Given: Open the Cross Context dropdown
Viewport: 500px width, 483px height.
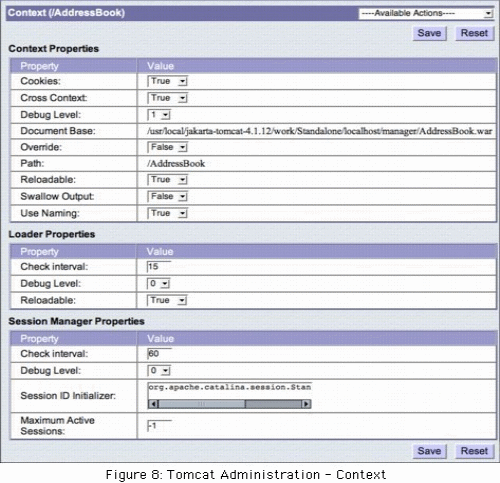Looking at the screenshot, I should tap(167, 98).
